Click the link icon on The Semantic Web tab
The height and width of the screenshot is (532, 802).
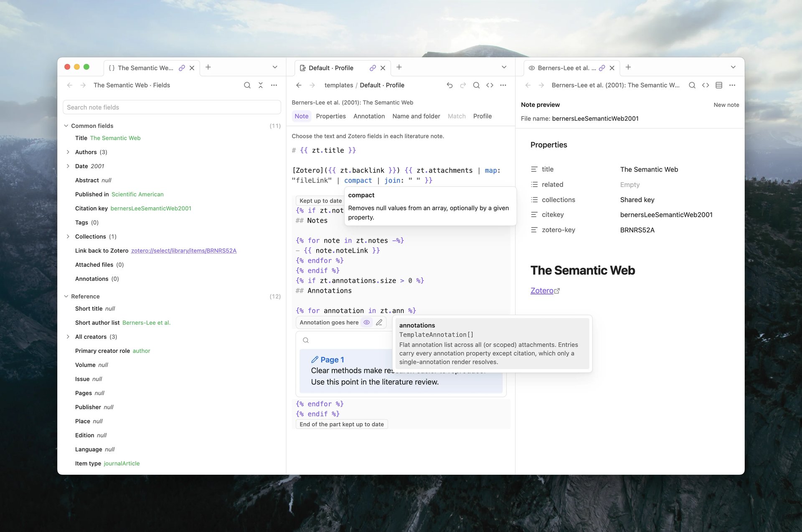coord(182,68)
